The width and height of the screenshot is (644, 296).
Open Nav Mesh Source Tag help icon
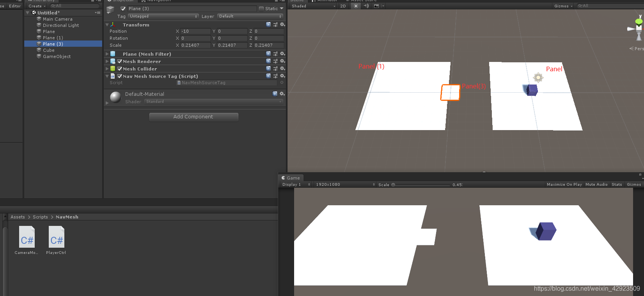[x=268, y=76]
